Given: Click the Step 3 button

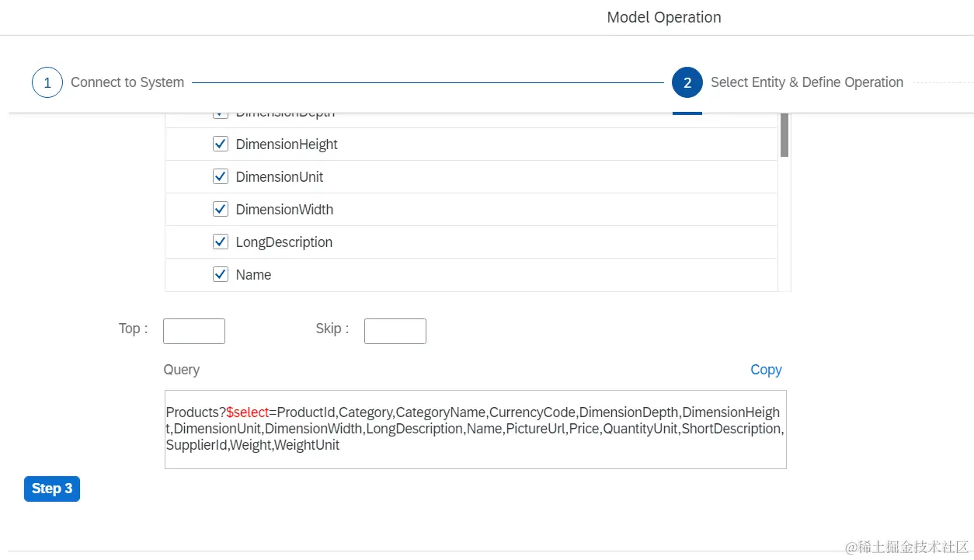Looking at the screenshot, I should tap(52, 489).
